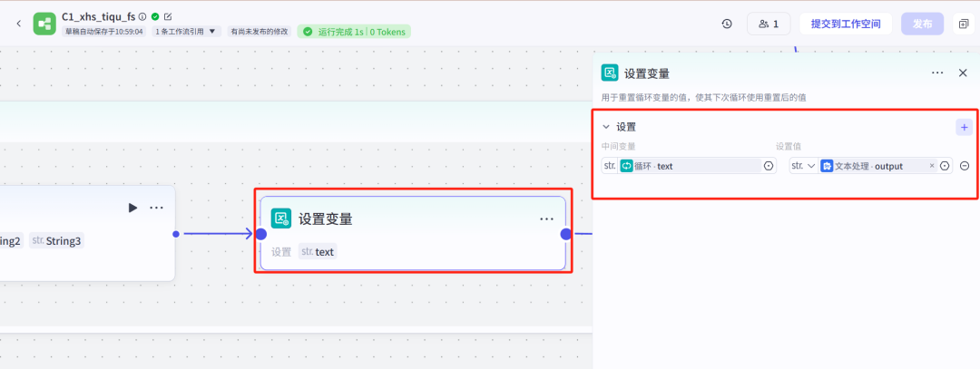This screenshot has width=980, height=369.
Task: Click the green workflow logo icon
Action: [x=44, y=24]
